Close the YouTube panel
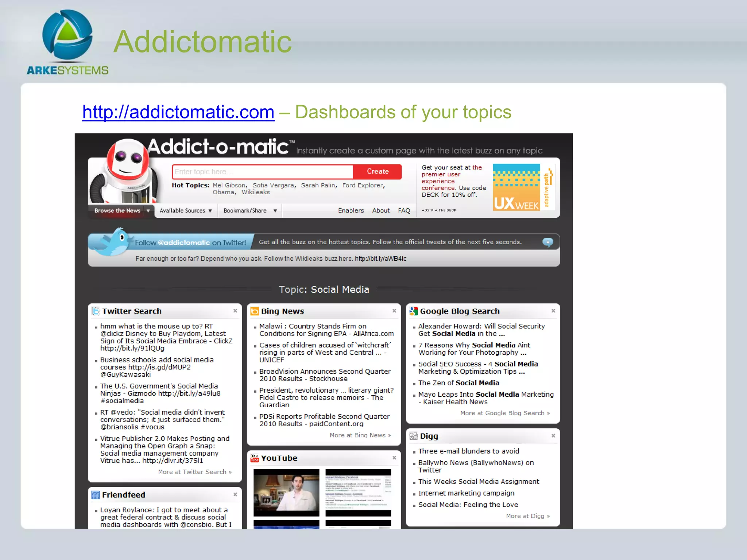This screenshot has height=560, width=747. click(394, 458)
